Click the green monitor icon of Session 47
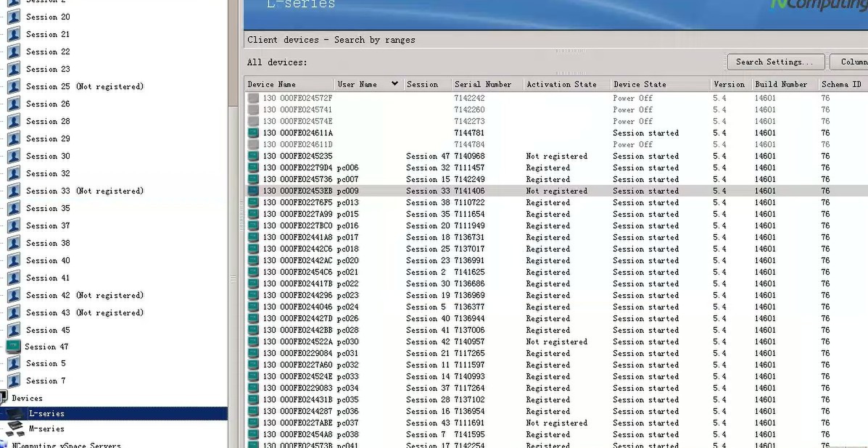Image resolution: width=868 pixels, height=448 pixels. click(x=13, y=347)
